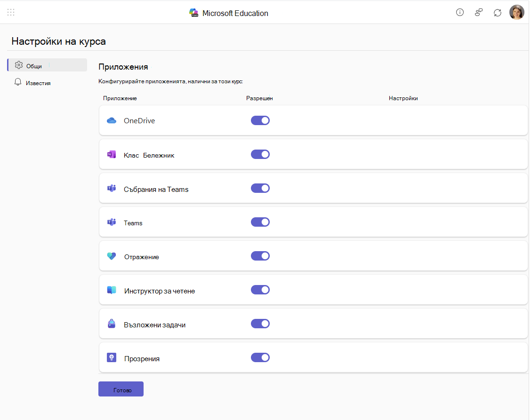This screenshot has width=531, height=420.
Task: Disable the Клас Бележник toggle
Action: coord(260,154)
